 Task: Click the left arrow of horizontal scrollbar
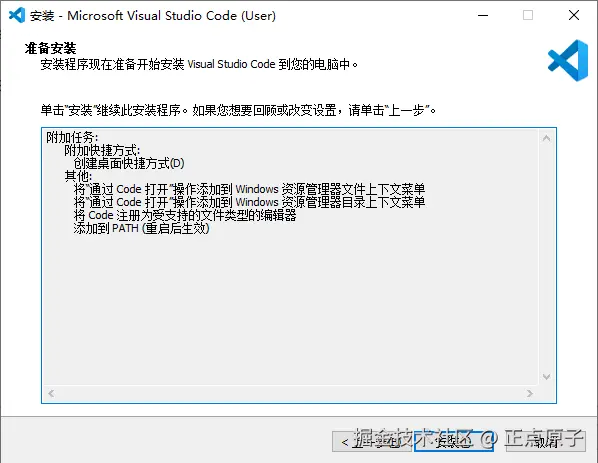(51, 393)
